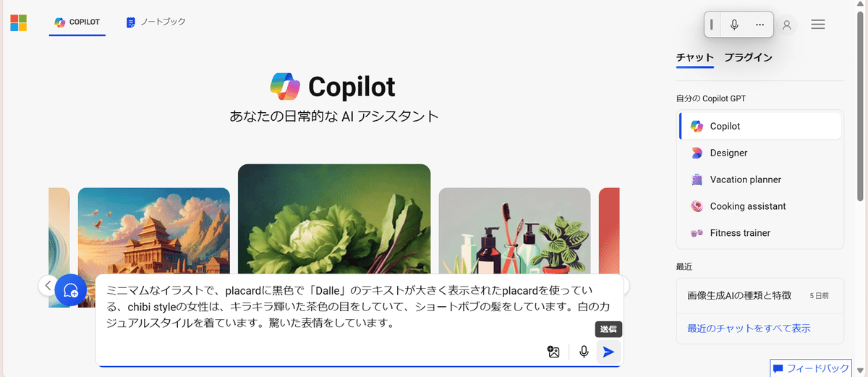Image resolution: width=868 pixels, height=377 pixels.
Task: Send the prompt with the 送信 arrow
Action: tap(608, 352)
